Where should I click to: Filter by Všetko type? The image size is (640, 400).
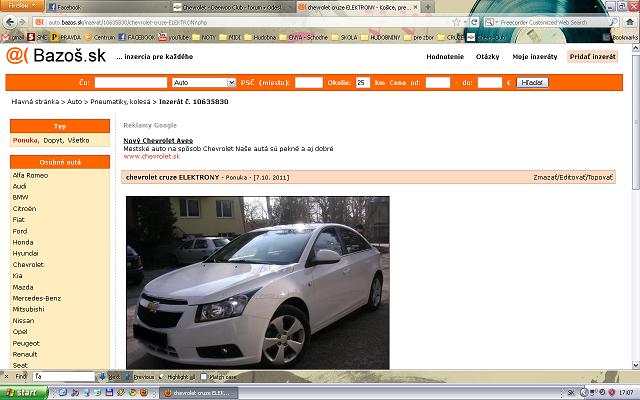78,140
